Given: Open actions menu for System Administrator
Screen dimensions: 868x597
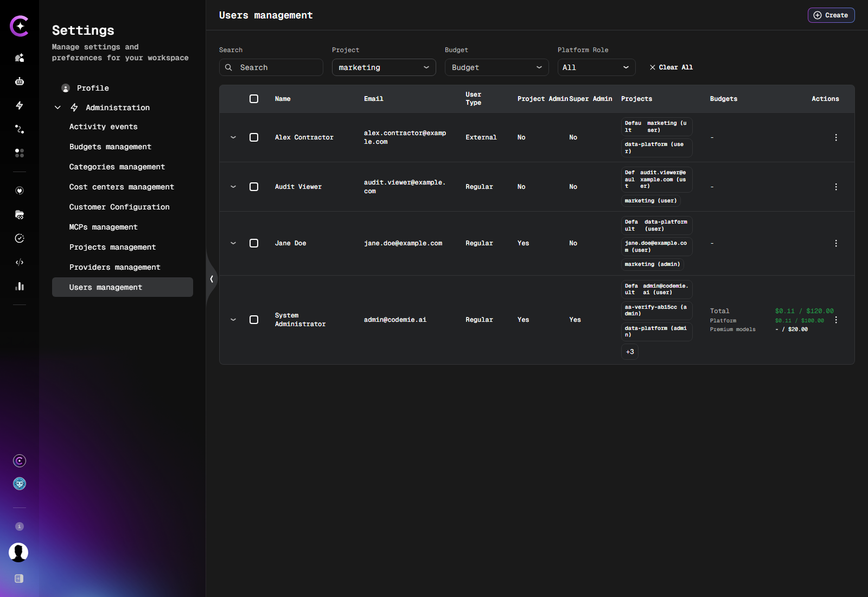Looking at the screenshot, I should coord(836,320).
